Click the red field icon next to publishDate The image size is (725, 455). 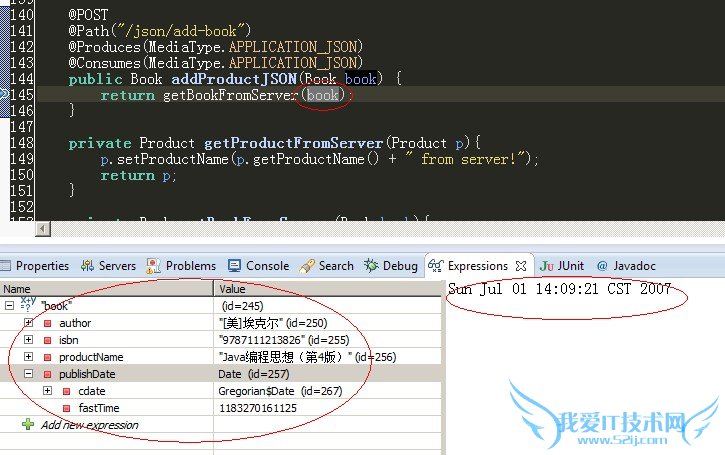pos(48,374)
